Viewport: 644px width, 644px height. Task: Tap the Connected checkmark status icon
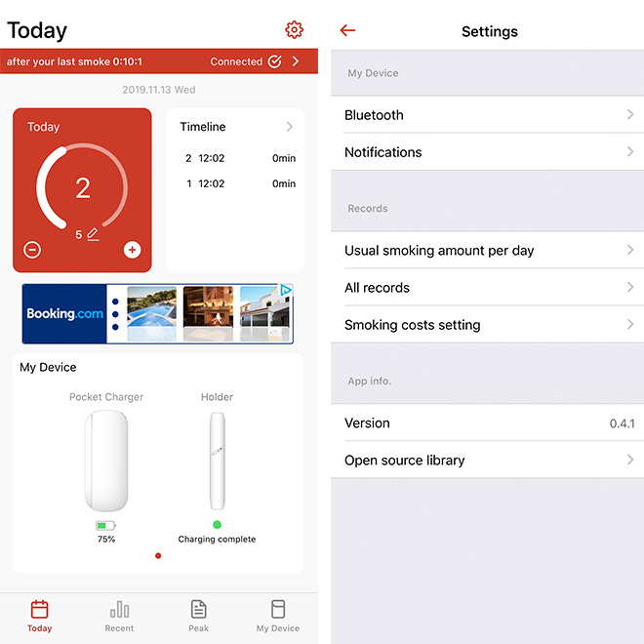275,61
